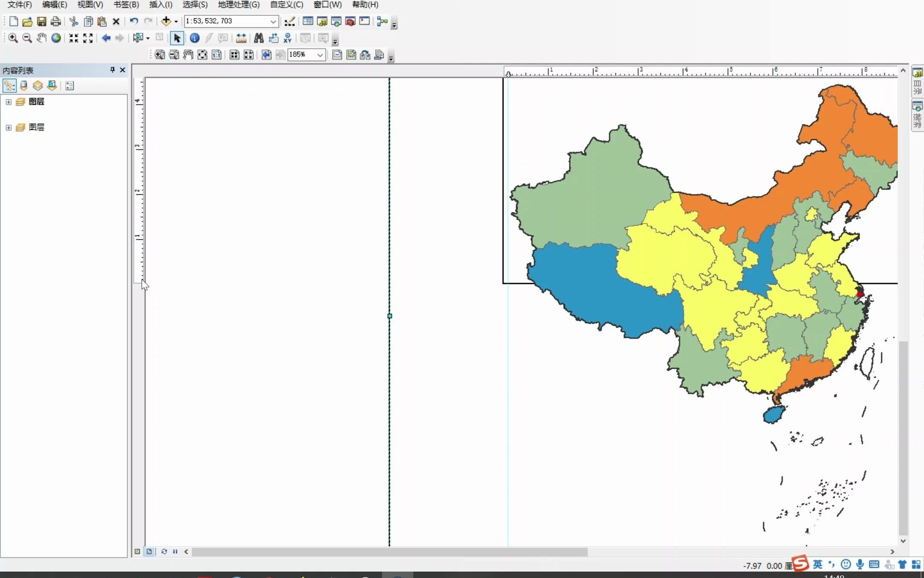Switch TOC to list by source
Viewport: 924px width, 578px height.
coord(24,85)
